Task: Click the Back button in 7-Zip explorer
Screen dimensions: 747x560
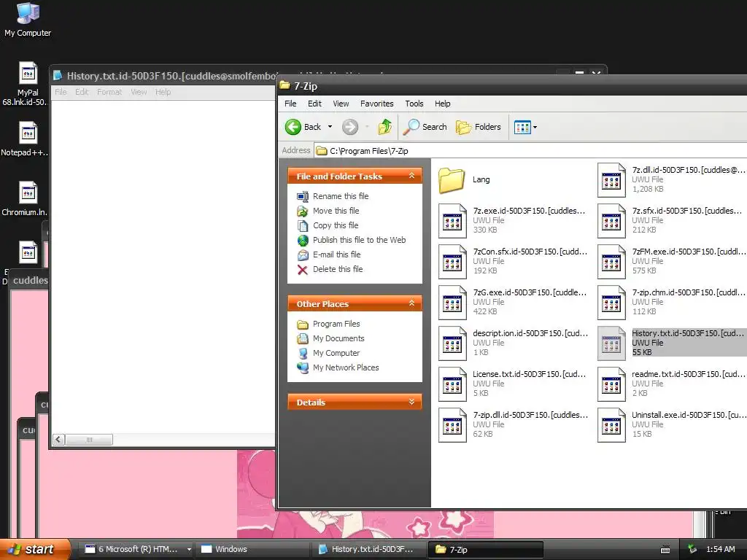Action: coord(303,127)
